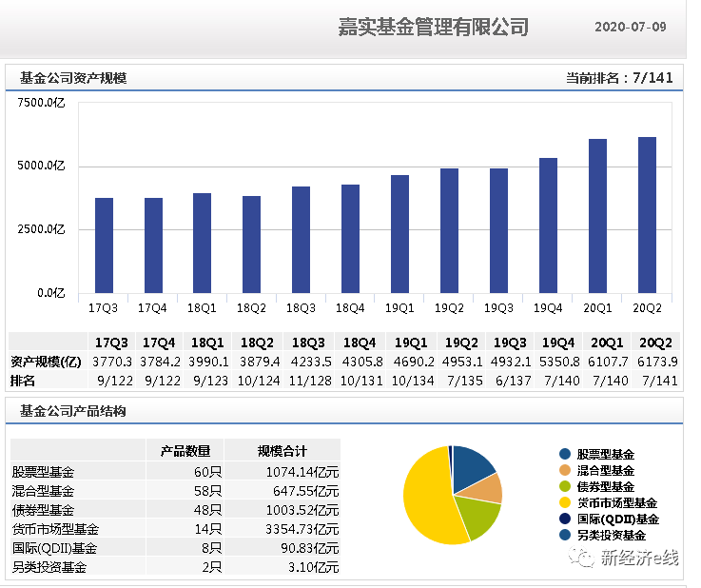This screenshot has width=701, height=588.
Task: Click the 当前排名：7/141 text
Action: coord(619,78)
